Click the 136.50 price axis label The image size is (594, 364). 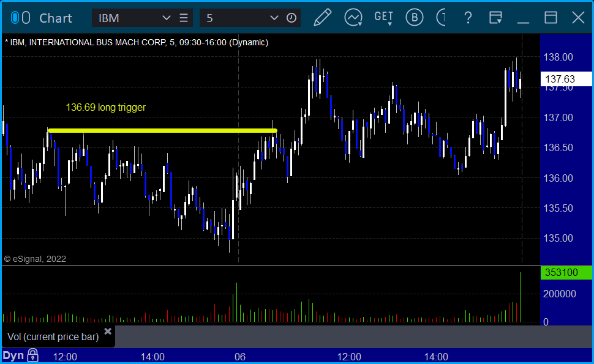click(558, 147)
